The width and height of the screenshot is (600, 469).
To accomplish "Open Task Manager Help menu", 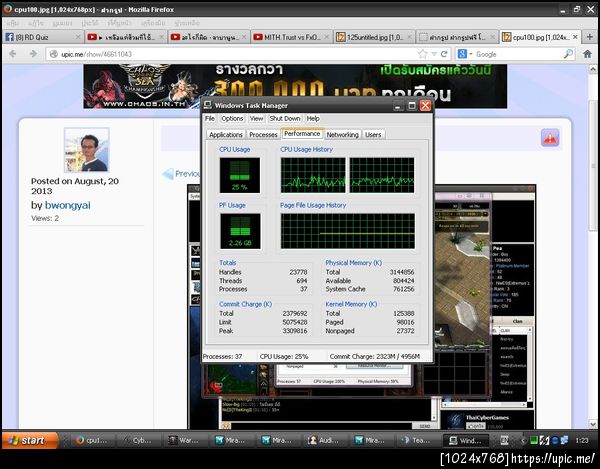I will tap(313, 119).
